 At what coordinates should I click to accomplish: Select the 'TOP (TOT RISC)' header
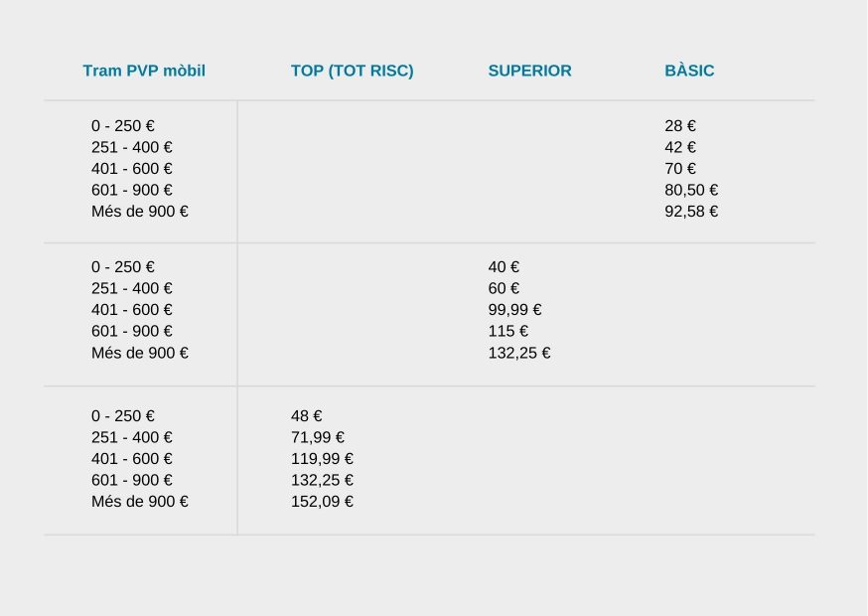pyautogui.click(x=353, y=71)
